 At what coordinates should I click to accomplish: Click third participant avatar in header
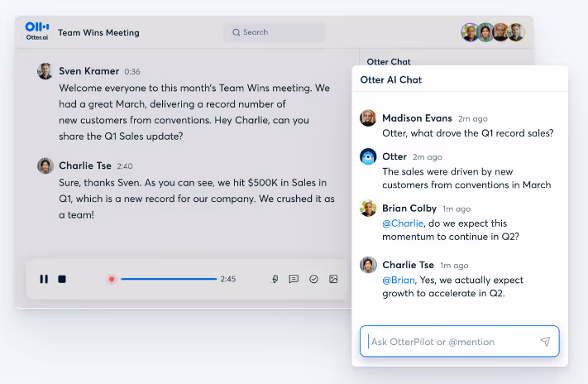500,32
